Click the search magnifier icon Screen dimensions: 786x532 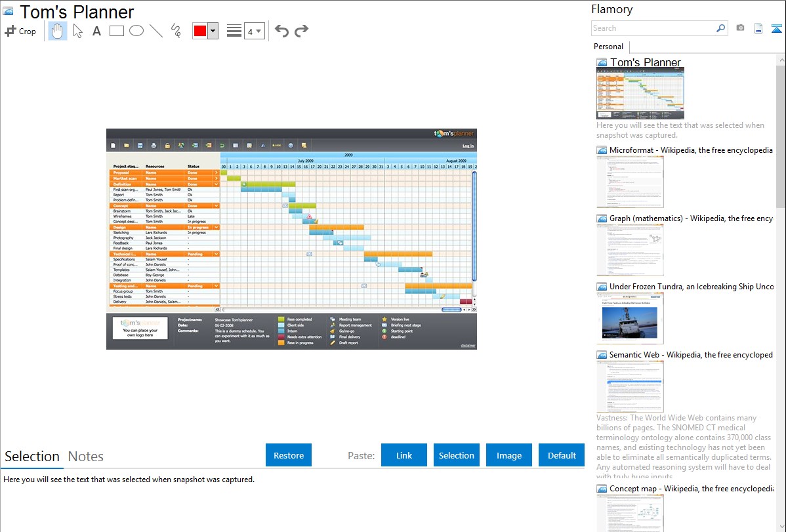(x=721, y=28)
